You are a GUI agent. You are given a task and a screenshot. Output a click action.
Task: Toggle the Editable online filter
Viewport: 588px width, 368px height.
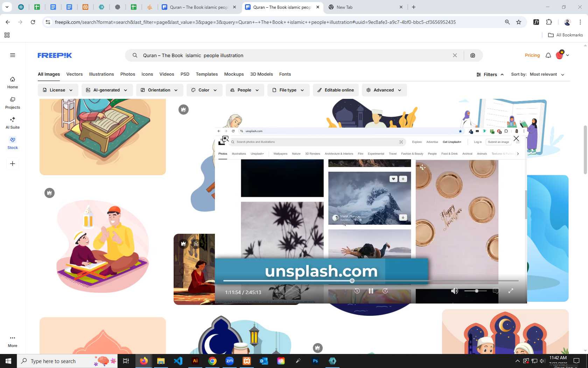click(336, 90)
